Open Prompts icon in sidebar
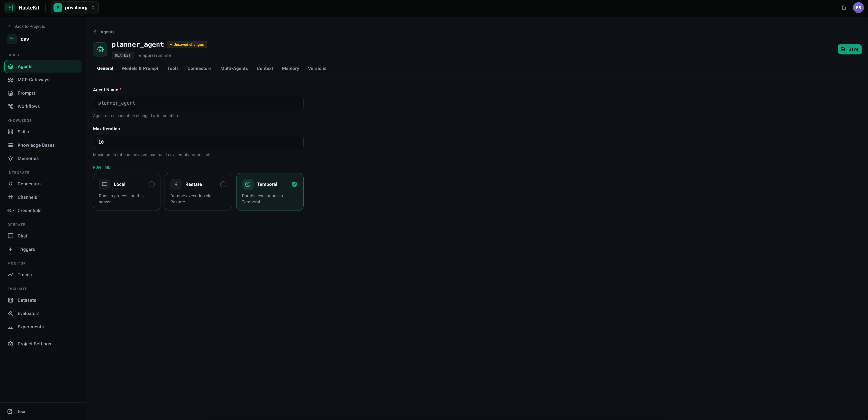The image size is (868, 420). [11, 93]
